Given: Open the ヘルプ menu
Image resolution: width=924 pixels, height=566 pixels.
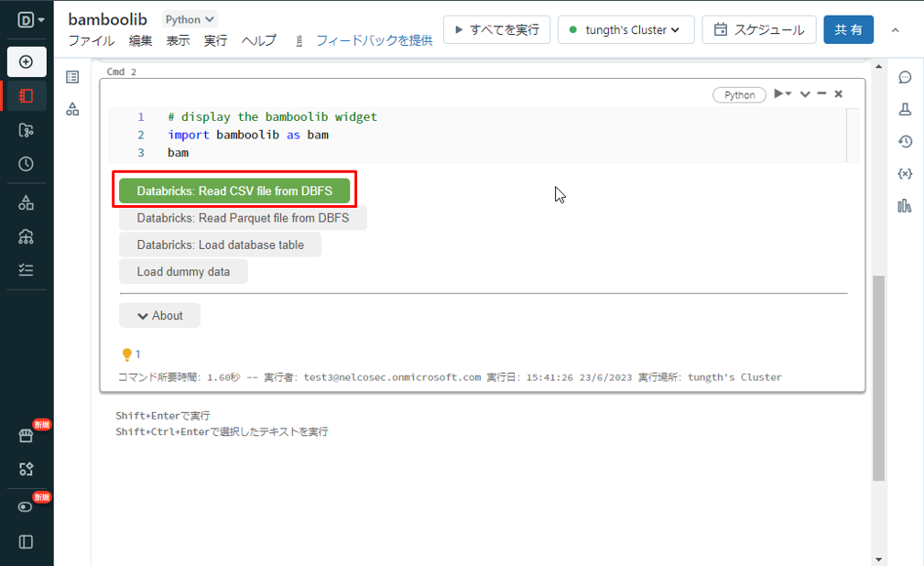Looking at the screenshot, I should point(258,40).
